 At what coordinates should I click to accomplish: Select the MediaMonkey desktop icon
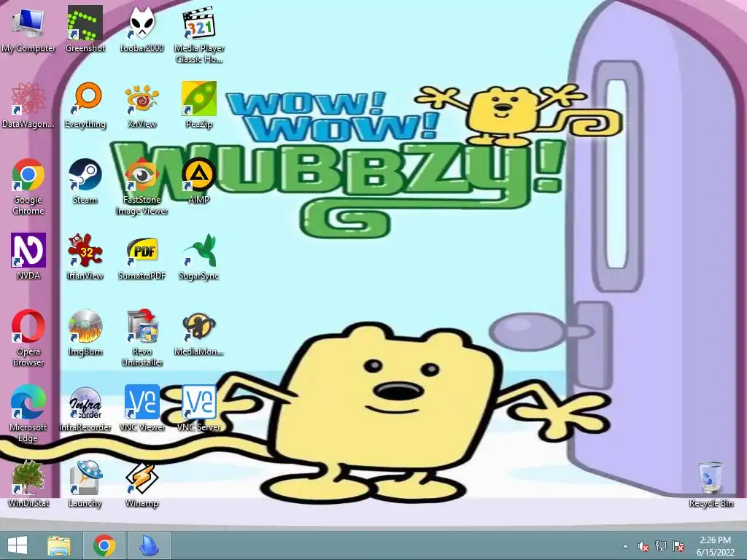point(199,332)
